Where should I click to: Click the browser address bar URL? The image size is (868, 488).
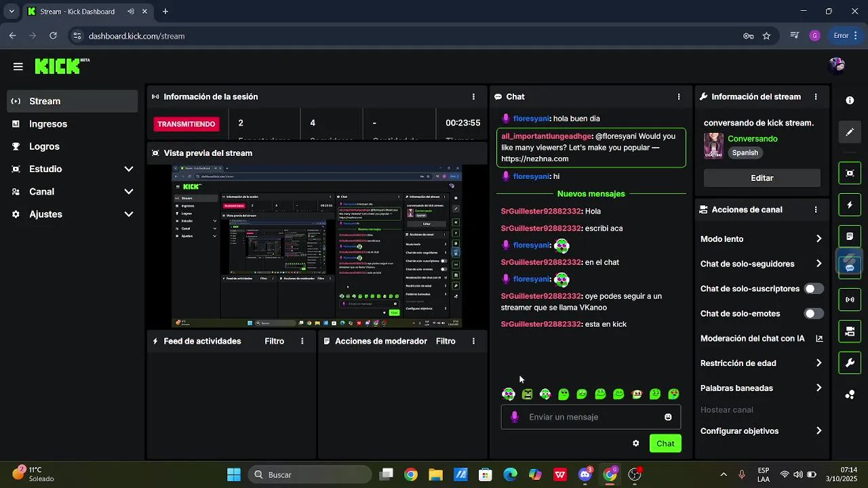(x=136, y=36)
